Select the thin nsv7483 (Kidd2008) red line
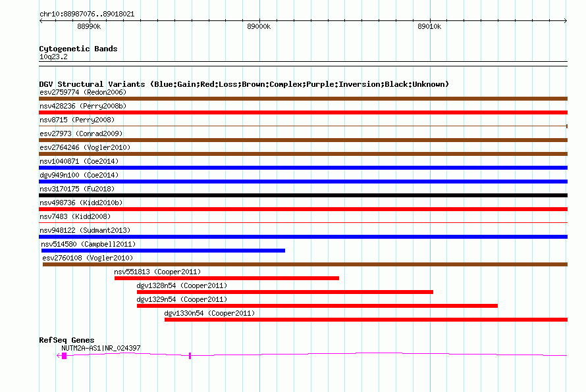This screenshot has width=586, height=392. [303, 223]
